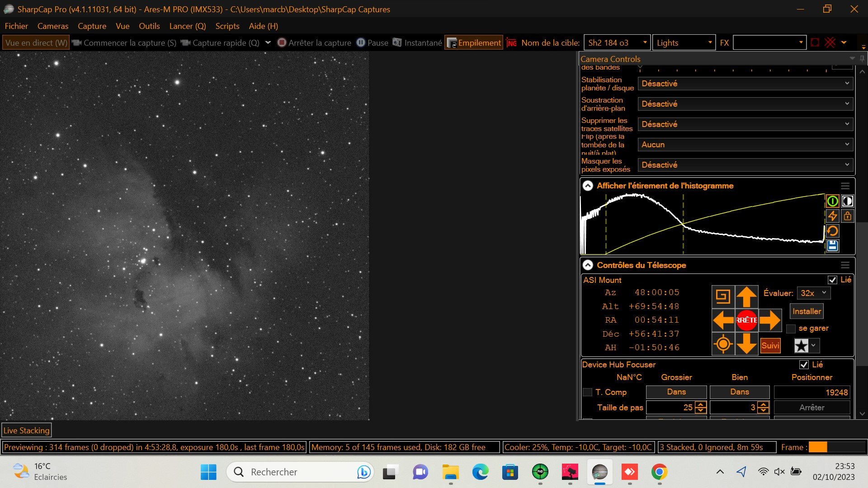
Task: Open the Soustraction d'arrière-plan dropdown
Action: (745, 104)
